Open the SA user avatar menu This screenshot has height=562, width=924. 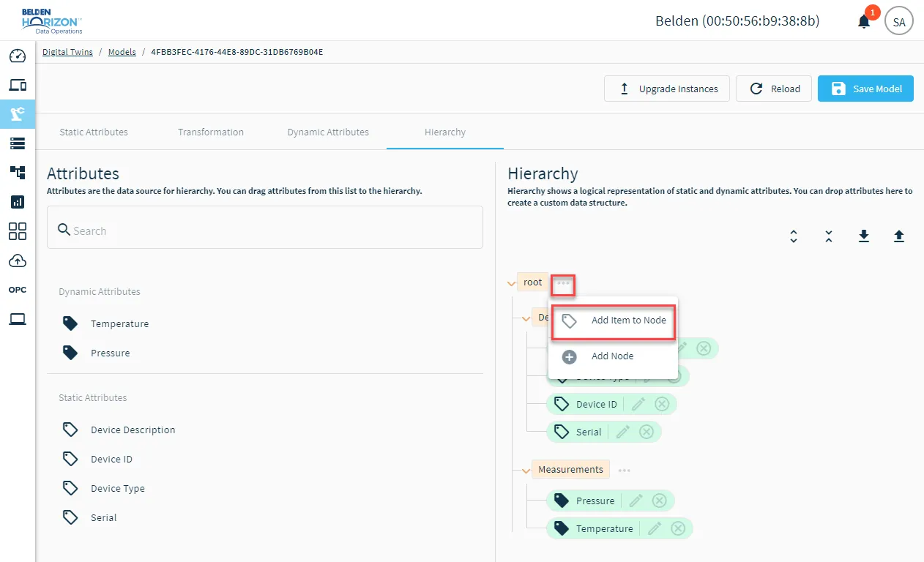[x=899, y=22]
